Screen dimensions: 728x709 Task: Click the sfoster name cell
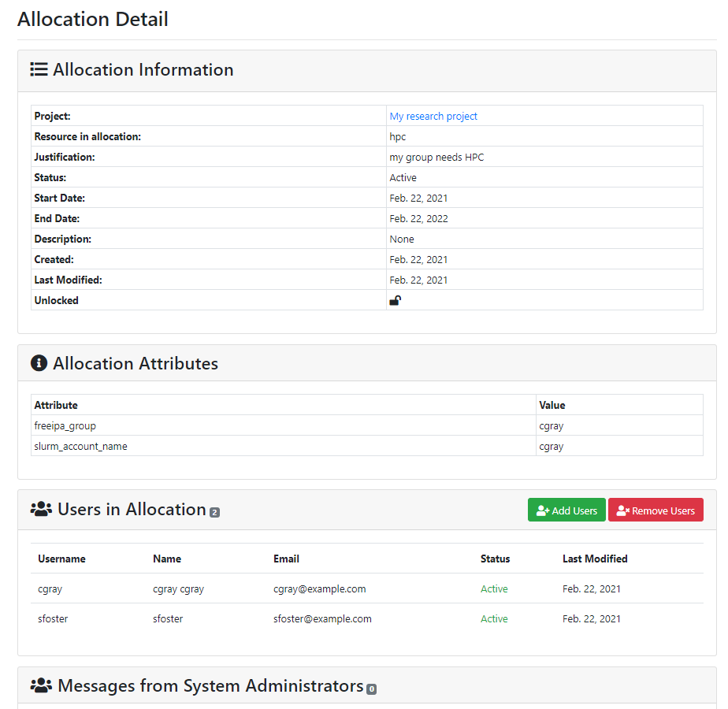click(x=168, y=618)
